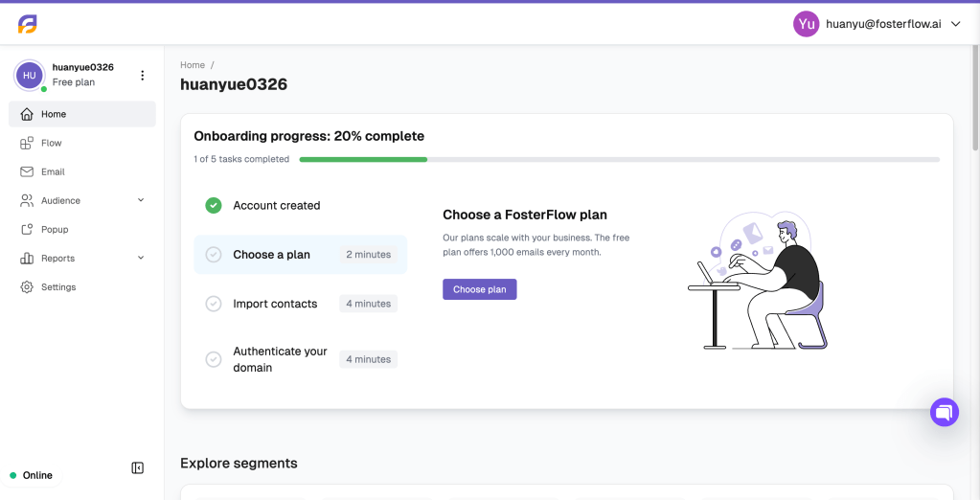Viewport: 980px width, 500px height.
Task: Open the three-dot workspace options menu
Action: point(143,76)
